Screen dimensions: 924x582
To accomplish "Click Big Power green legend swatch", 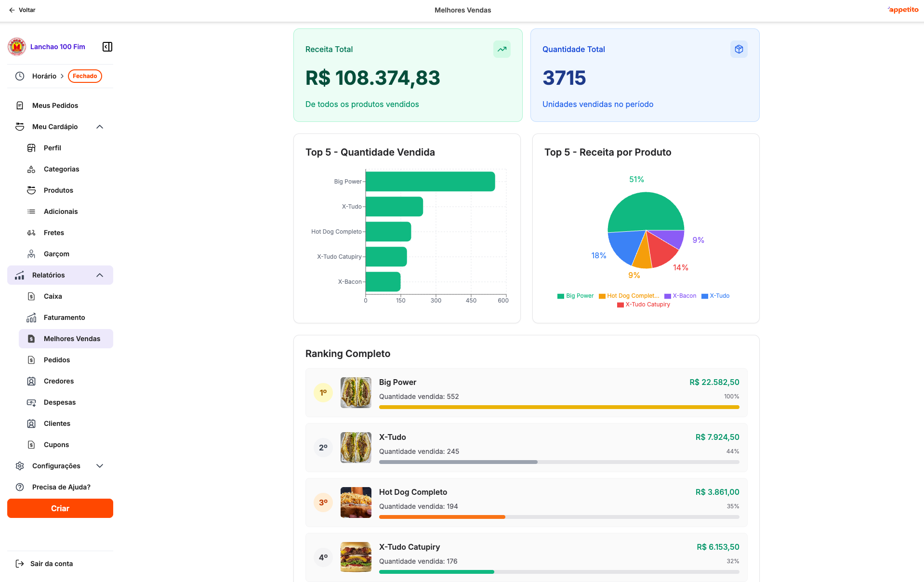I will point(561,296).
